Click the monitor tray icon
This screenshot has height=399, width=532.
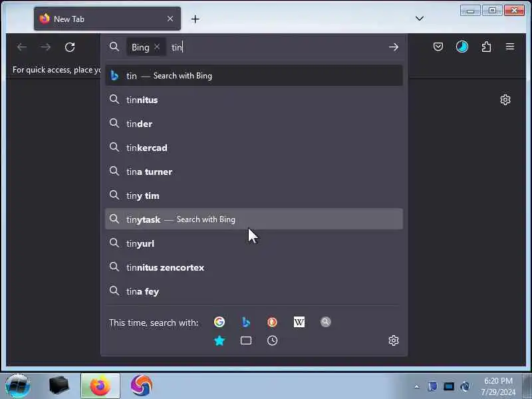(448, 386)
